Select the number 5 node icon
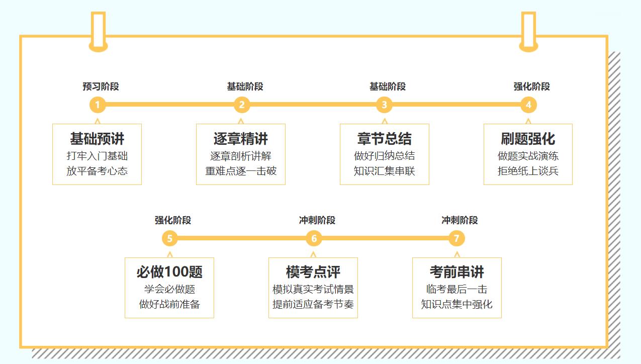The width and height of the screenshot is (641, 364). 170,239
